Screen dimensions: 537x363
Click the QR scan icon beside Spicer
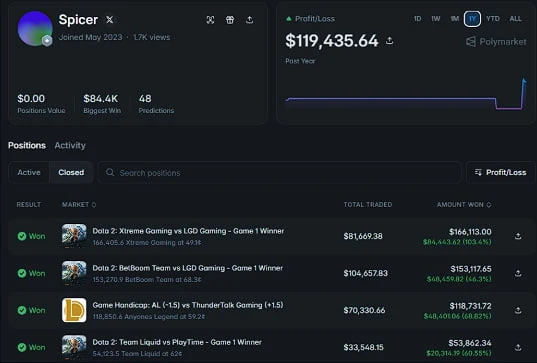pyautogui.click(x=210, y=20)
